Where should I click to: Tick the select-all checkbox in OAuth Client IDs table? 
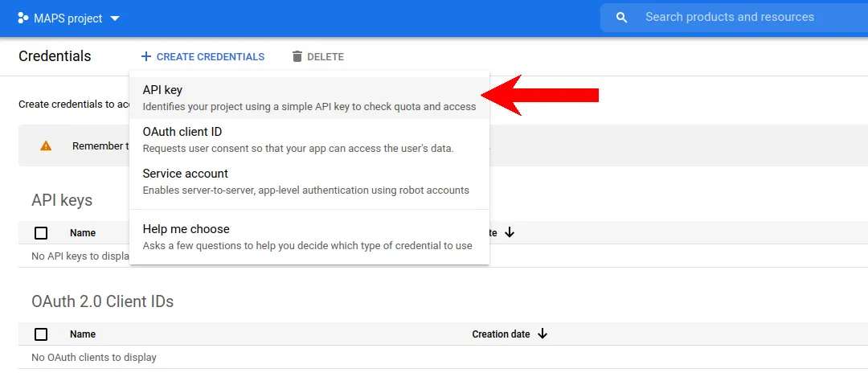point(41,334)
